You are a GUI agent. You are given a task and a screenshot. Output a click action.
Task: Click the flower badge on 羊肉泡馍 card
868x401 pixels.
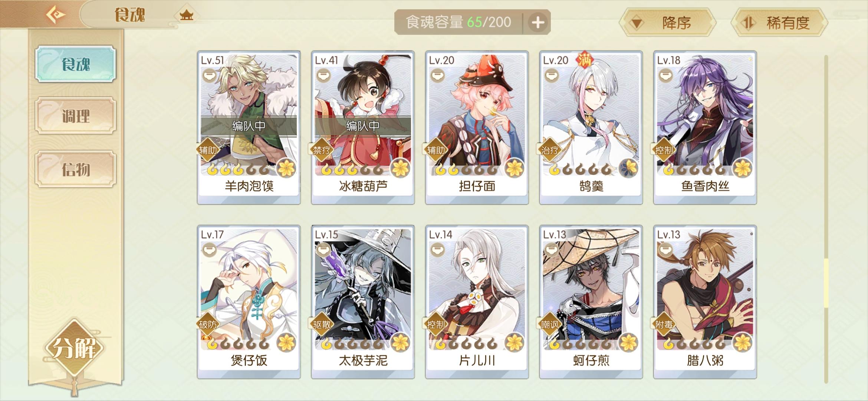coord(286,168)
